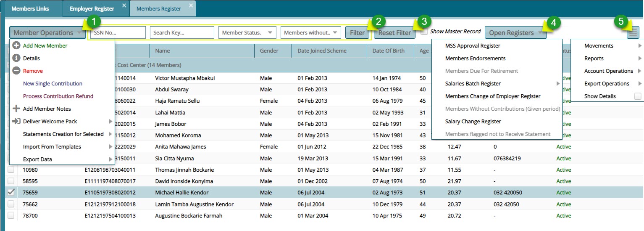This screenshot has width=644, height=231.
Task: Sort by the Gender column header
Action: coord(273,51)
